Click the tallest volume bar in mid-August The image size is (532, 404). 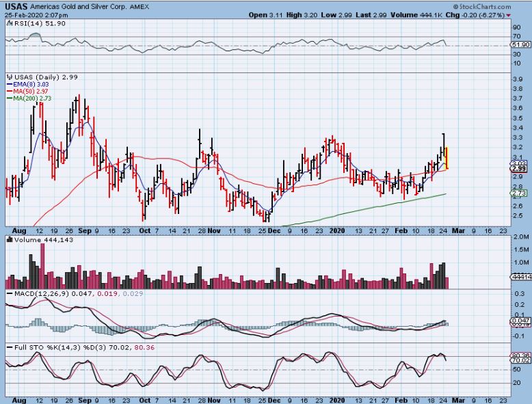(42, 267)
